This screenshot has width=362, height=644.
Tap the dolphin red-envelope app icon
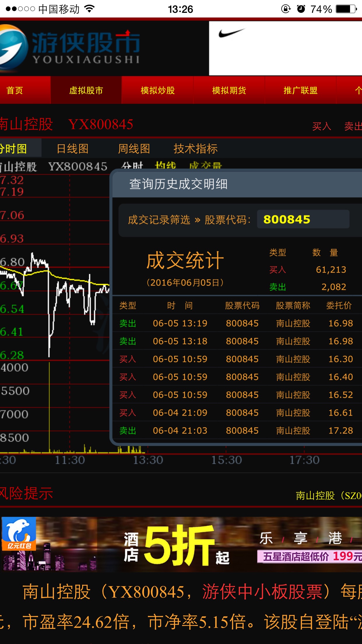coord(19,534)
